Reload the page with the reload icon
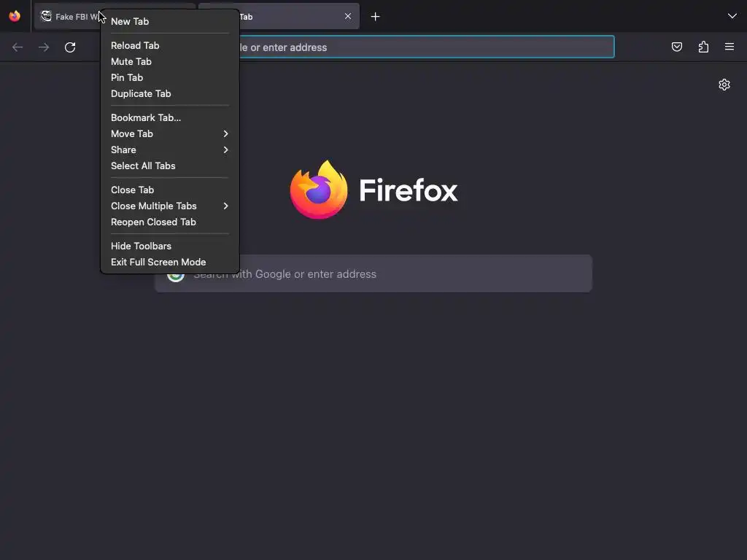The width and height of the screenshot is (747, 560). coord(70,47)
